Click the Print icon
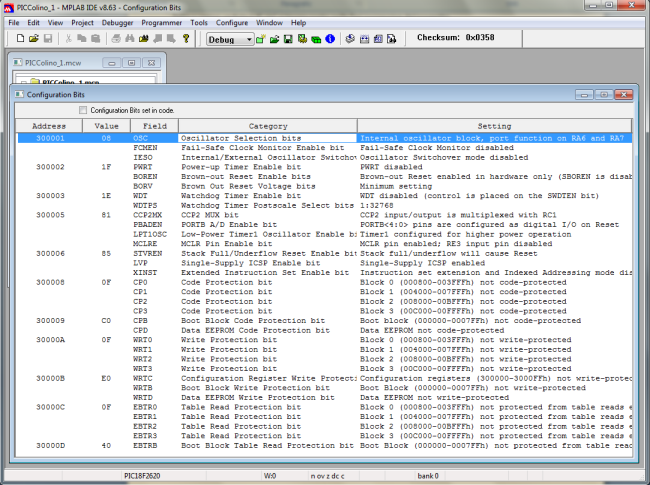Viewport: 650px width, 485px height. (x=116, y=39)
